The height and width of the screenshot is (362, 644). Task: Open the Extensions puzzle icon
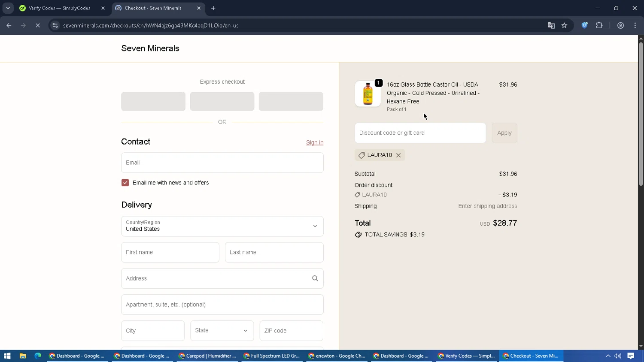coord(599,25)
